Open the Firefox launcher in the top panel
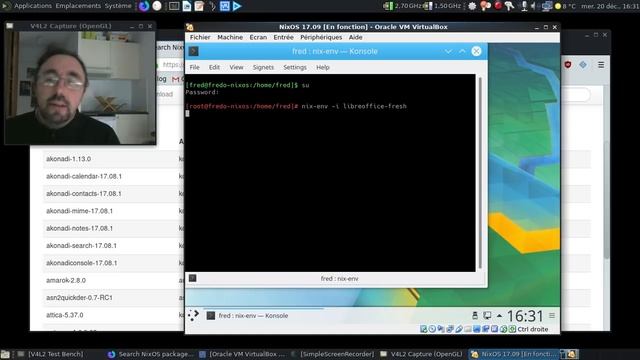This screenshot has width=640, height=360. pos(144,6)
